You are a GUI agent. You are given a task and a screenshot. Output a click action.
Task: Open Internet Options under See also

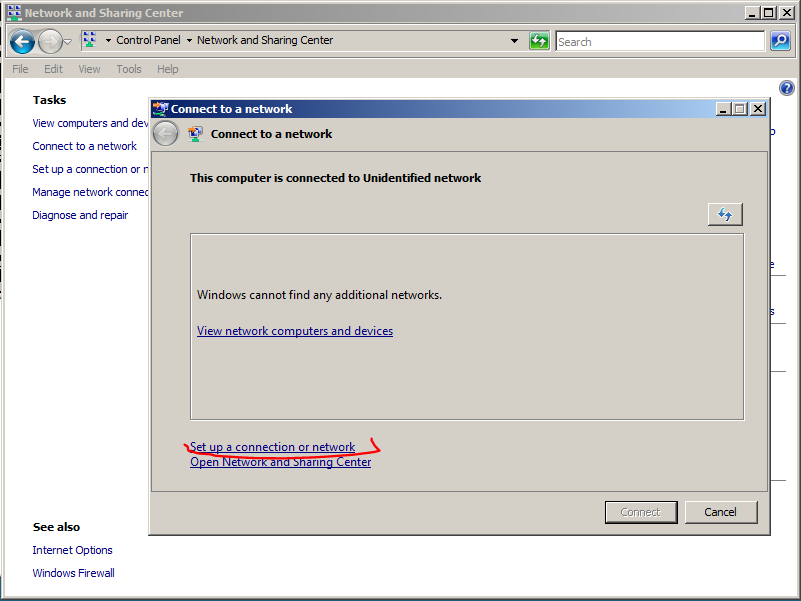pos(73,550)
